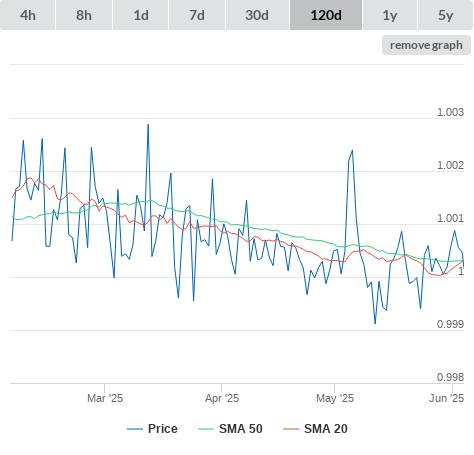Click the Mar '25 axis label
The width and height of the screenshot is (474, 455).
click(105, 398)
